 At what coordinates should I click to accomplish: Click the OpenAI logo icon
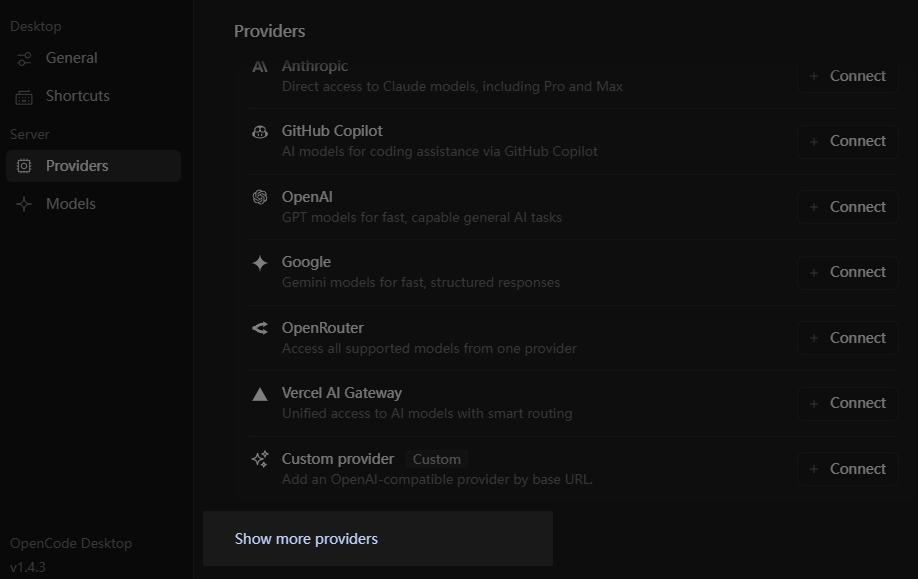(x=259, y=197)
